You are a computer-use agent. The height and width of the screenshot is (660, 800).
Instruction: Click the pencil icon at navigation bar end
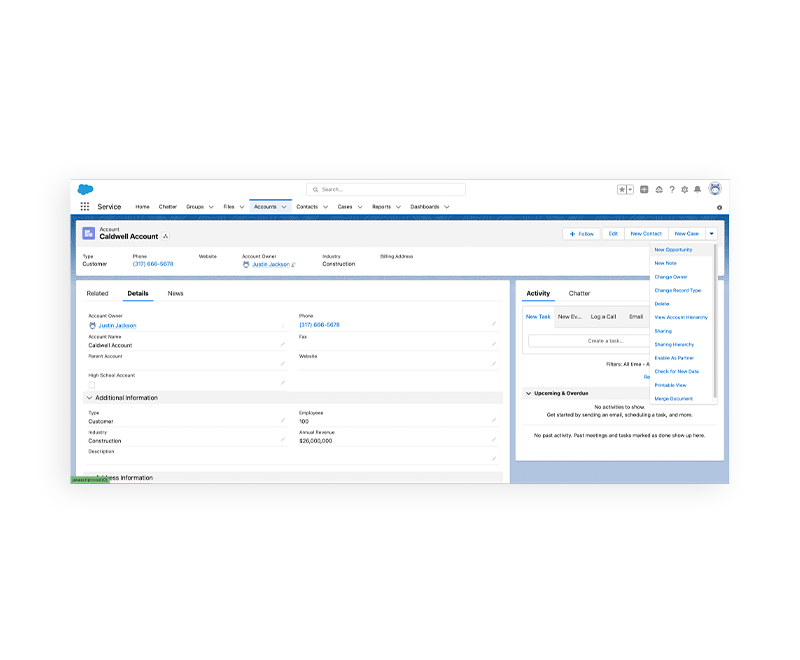coord(719,208)
